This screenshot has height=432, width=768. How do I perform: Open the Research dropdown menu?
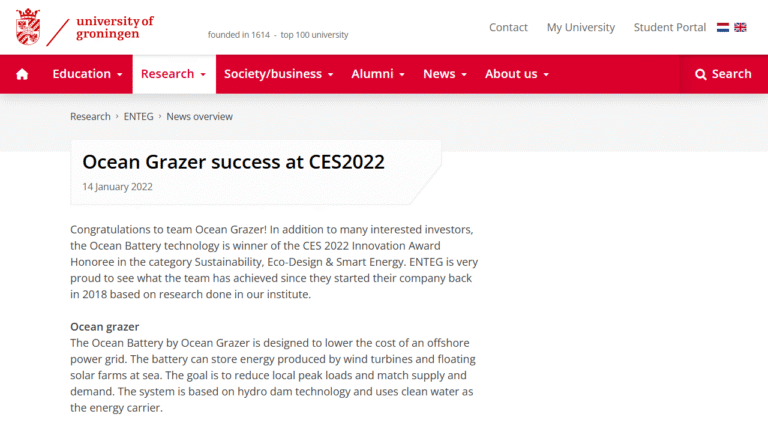[x=173, y=74]
